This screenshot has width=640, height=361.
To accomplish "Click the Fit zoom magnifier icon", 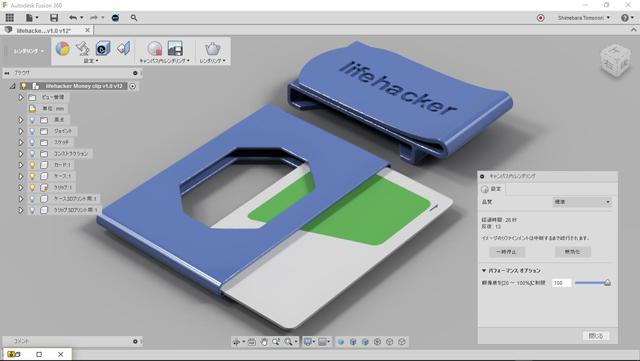I will (x=289, y=342).
